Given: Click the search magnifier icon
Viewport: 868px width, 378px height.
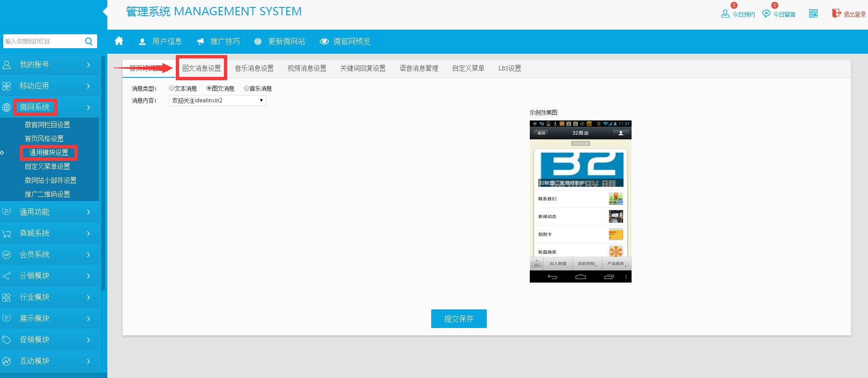Looking at the screenshot, I should coord(89,41).
